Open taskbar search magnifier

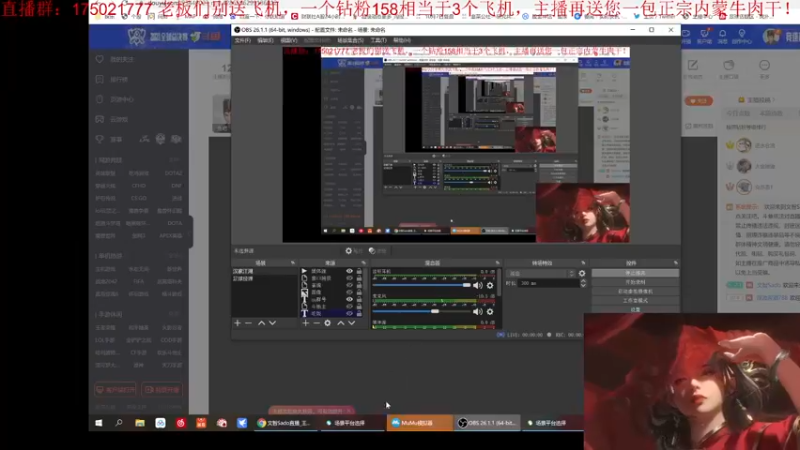119,423
